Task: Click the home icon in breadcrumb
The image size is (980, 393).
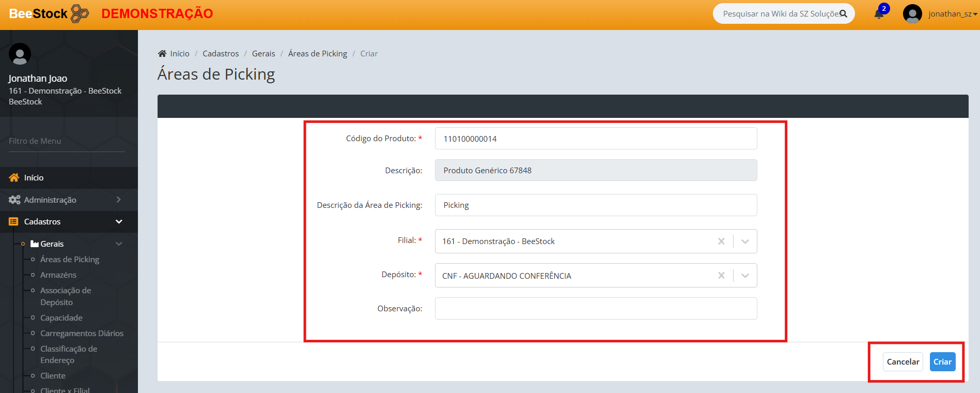Action: [x=162, y=54]
